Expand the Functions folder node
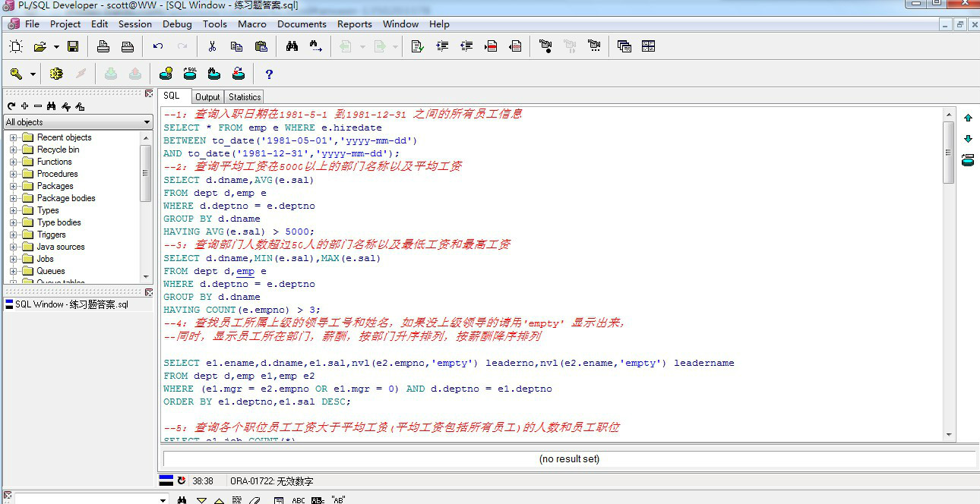This screenshot has height=504, width=980. [13, 162]
